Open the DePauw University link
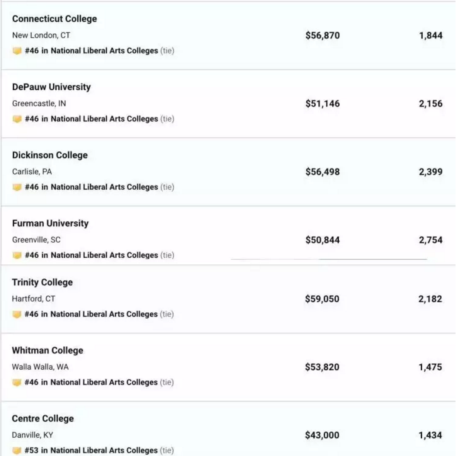476x456 pixels. pyautogui.click(x=51, y=87)
